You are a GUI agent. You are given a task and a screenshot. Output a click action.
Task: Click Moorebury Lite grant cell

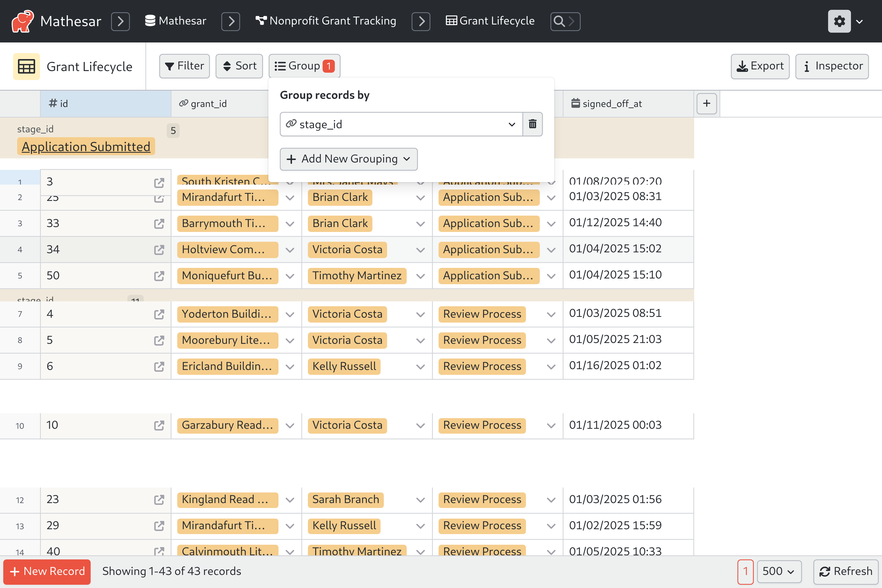point(237,340)
